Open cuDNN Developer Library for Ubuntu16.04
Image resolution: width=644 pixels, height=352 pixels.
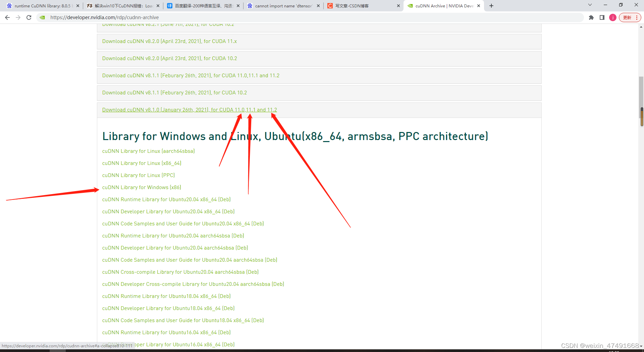(x=168, y=345)
